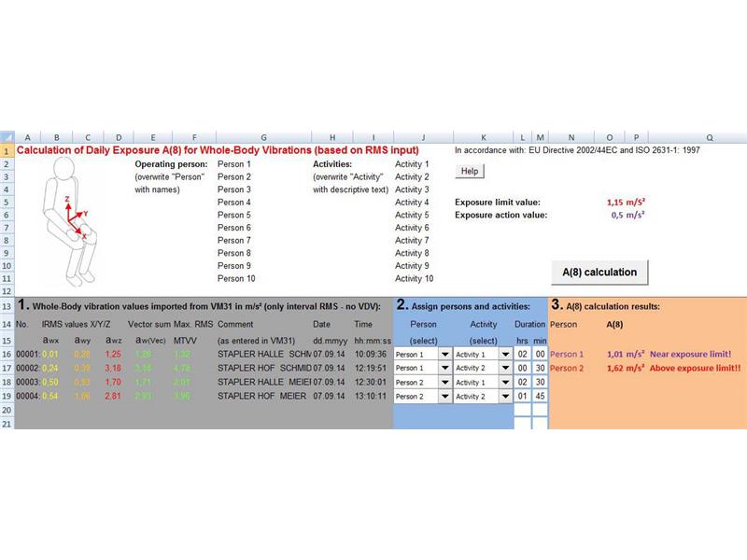This screenshot has width=747, height=560.
Task: Select the minutes field for entry 00002
Action: click(540, 368)
